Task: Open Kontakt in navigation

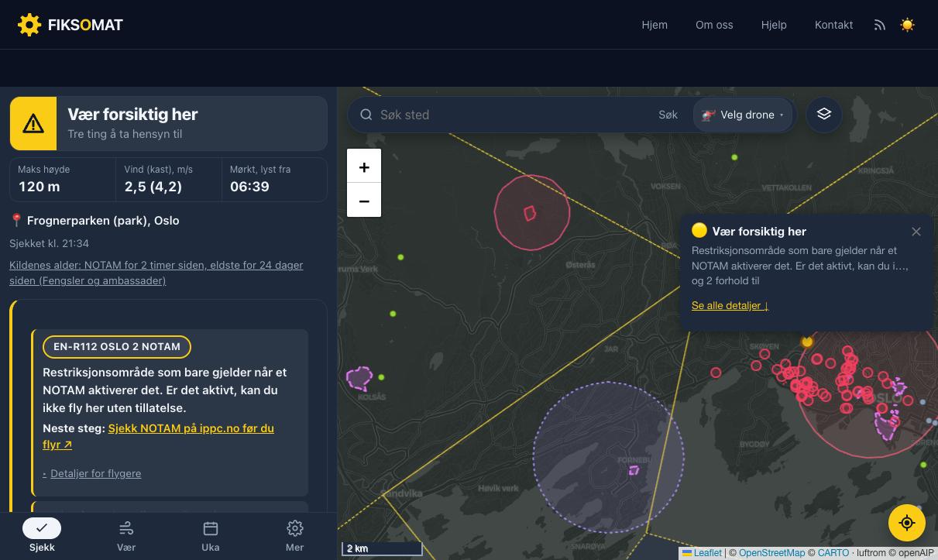Action: pos(833,25)
